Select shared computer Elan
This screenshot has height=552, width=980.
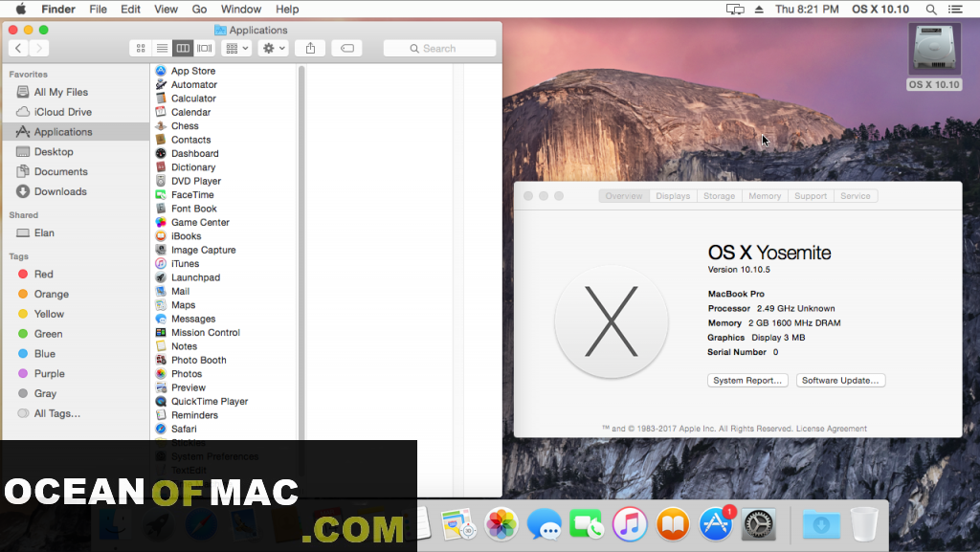point(44,232)
